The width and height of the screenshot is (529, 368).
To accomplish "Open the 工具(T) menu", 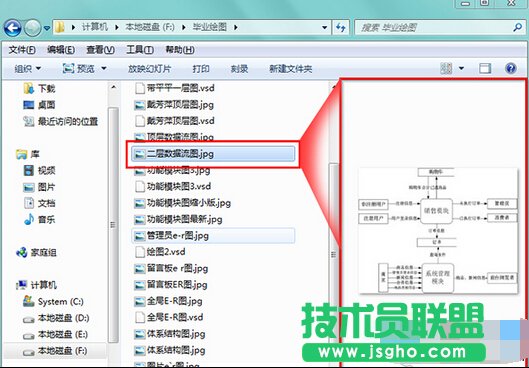I will pyautogui.click(x=140, y=50).
